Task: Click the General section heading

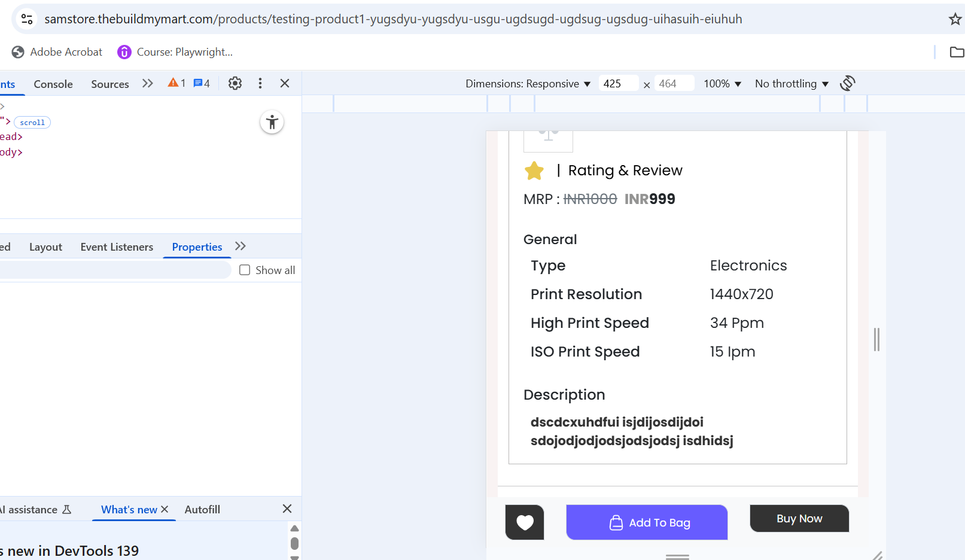Action: tap(550, 239)
